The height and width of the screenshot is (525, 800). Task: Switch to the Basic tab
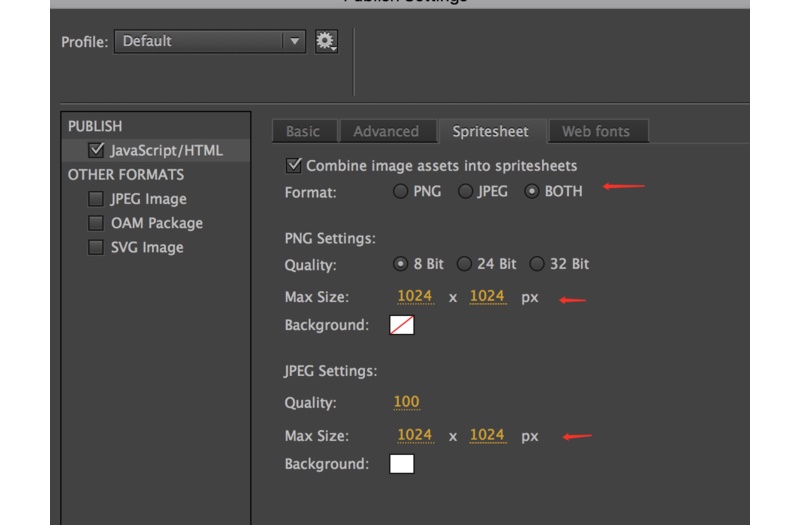click(303, 131)
